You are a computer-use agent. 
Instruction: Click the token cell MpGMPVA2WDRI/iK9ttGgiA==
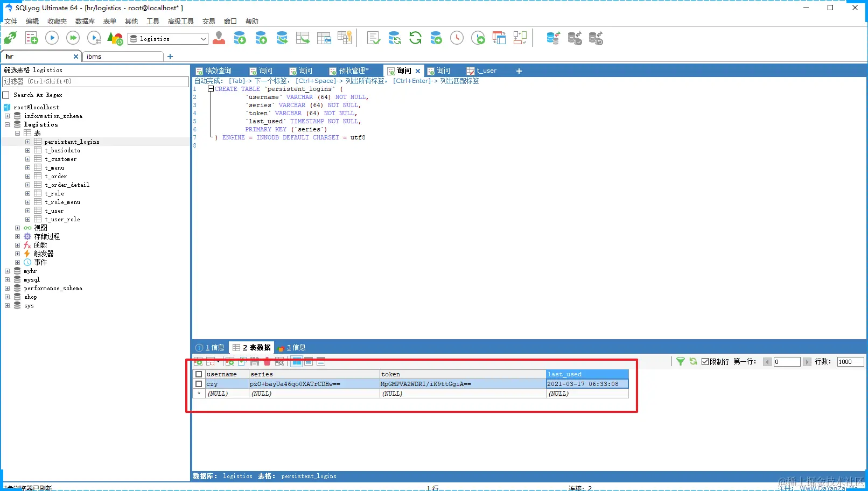[x=463, y=384]
